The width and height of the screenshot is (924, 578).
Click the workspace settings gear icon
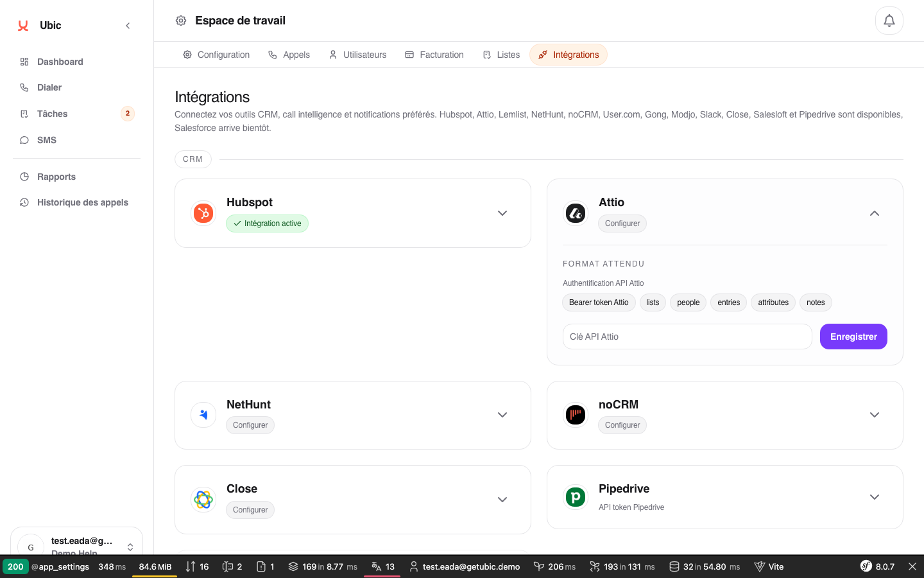[x=181, y=21]
